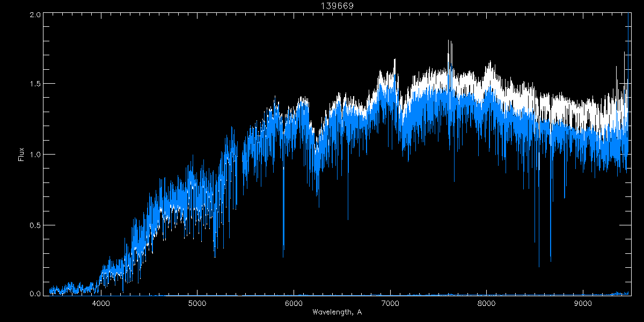Pick the 7000 wavelength tick label
The image size is (644, 322).
[390, 303]
